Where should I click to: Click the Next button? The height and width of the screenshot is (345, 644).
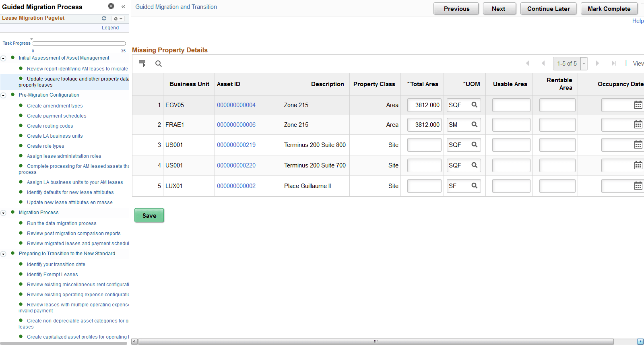499,8
